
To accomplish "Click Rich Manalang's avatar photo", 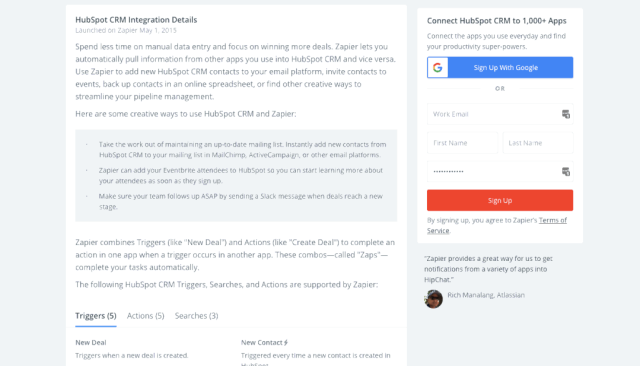I will pyautogui.click(x=433, y=299).
